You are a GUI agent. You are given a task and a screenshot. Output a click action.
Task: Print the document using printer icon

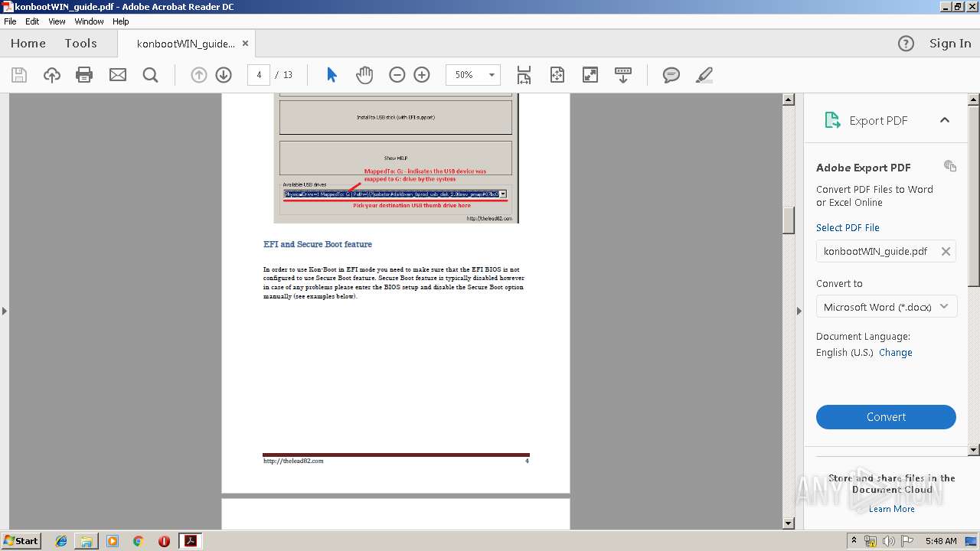[x=84, y=75]
